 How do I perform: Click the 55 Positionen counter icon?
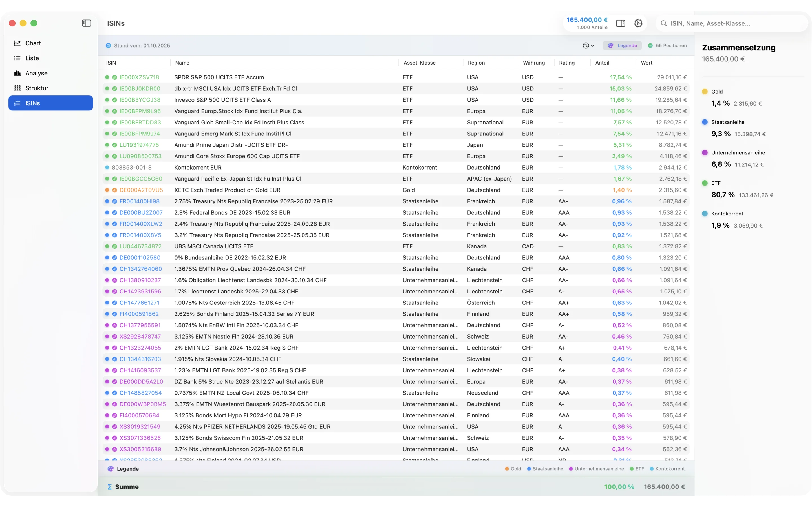[650, 45]
